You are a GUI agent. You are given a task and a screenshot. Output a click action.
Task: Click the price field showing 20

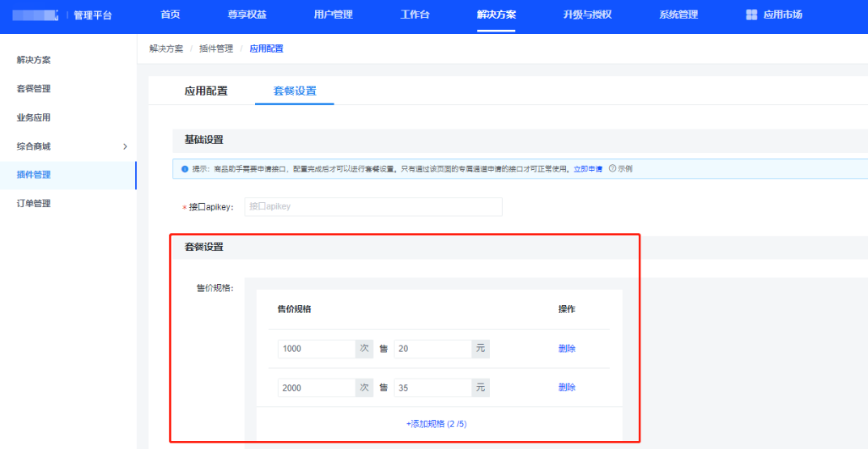coord(432,349)
